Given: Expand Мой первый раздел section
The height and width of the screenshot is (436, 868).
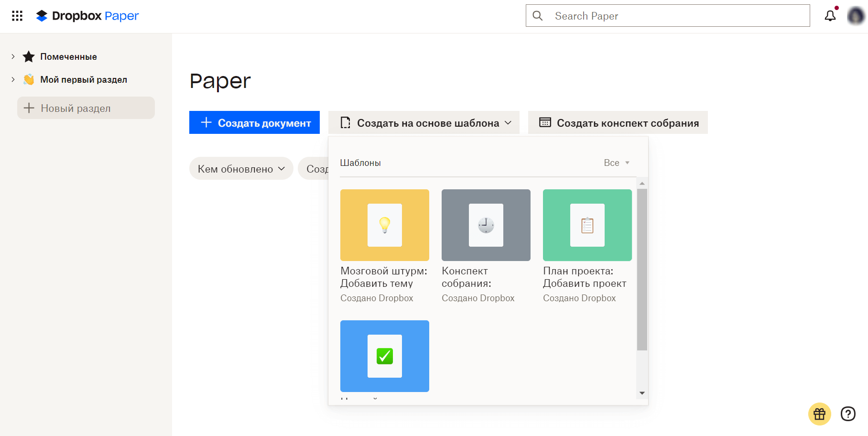Looking at the screenshot, I should [13, 79].
